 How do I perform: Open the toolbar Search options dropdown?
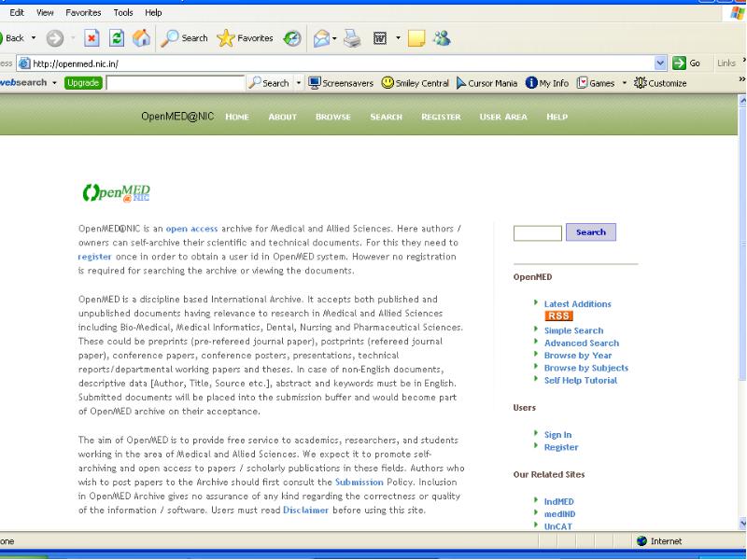tap(299, 83)
